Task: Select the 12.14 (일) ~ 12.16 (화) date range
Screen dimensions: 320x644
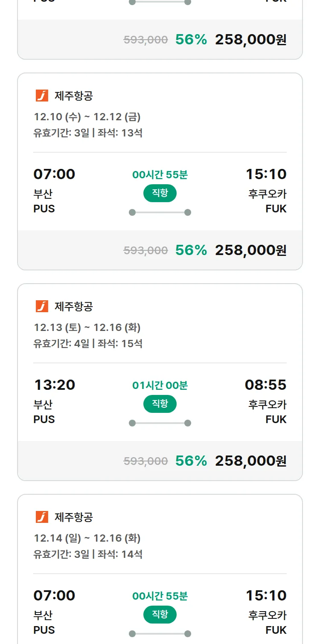Action: click(x=87, y=538)
